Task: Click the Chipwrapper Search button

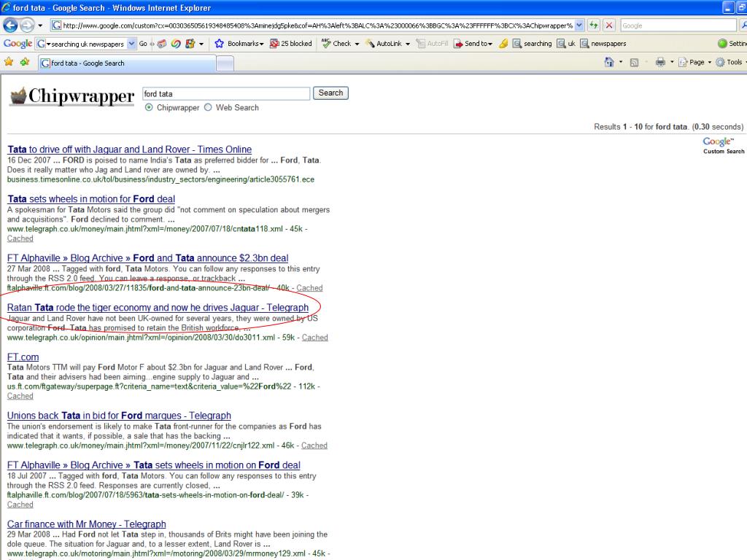Action: tap(330, 93)
